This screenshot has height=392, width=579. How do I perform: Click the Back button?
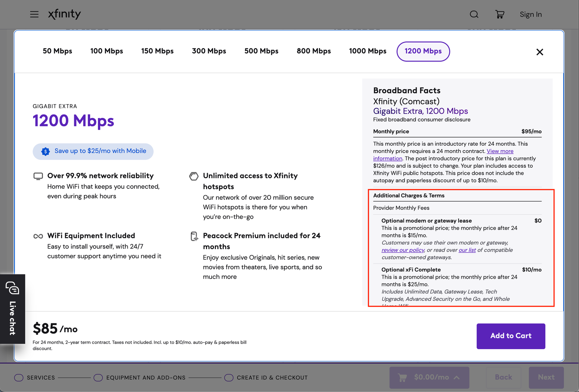click(x=504, y=378)
